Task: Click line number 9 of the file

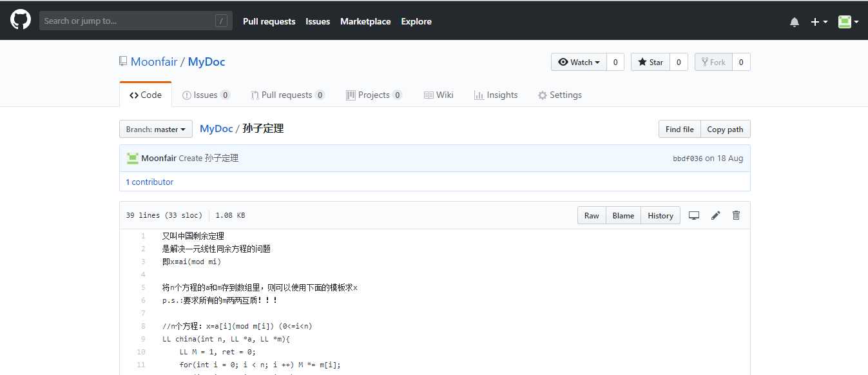Action: click(x=143, y=339)
